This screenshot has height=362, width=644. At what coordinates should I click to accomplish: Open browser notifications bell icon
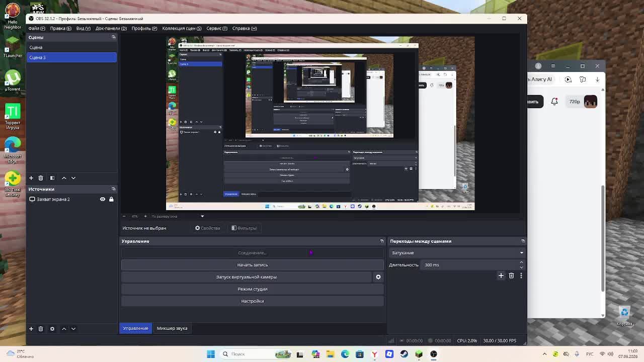coord(554,102)
